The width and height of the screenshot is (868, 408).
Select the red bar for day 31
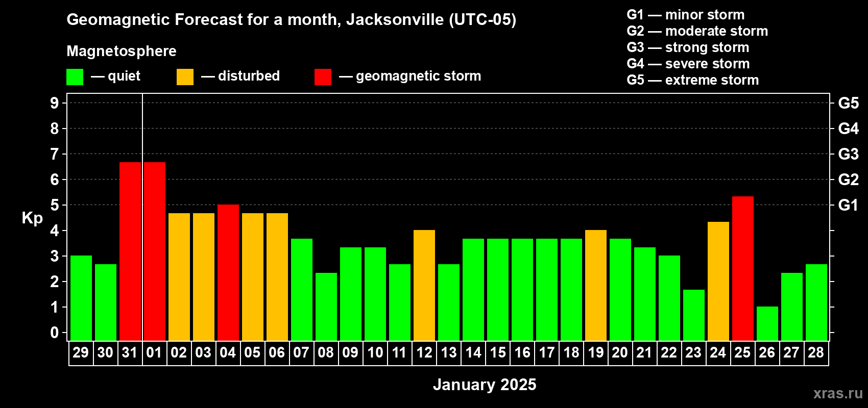click(130, 251)
